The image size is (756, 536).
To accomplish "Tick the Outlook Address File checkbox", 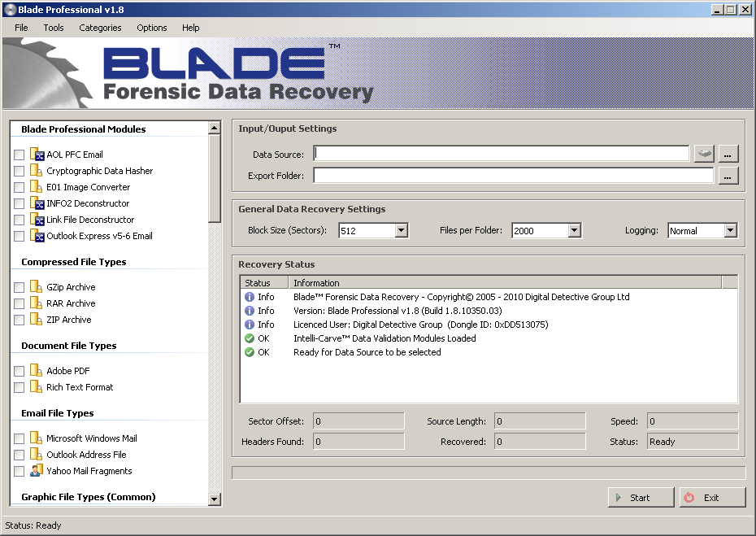I will [x=19, y=455].
